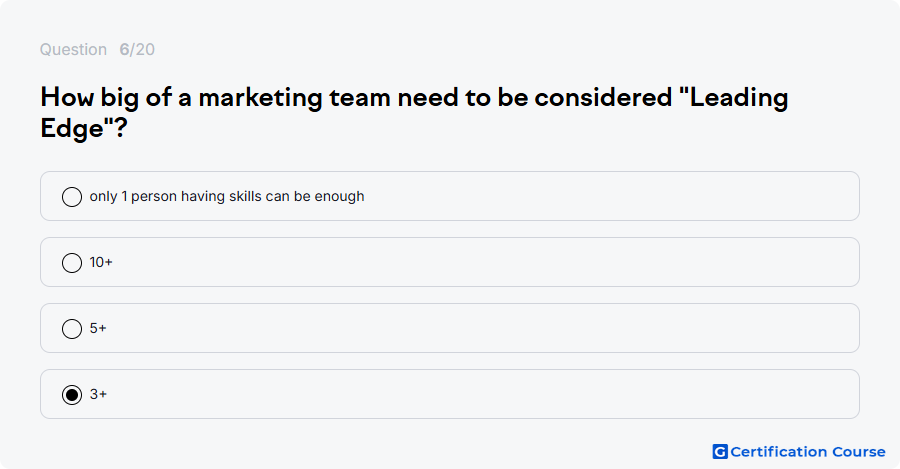
Task: Click the '10+' answer label text
Action: tap(101, 262)
